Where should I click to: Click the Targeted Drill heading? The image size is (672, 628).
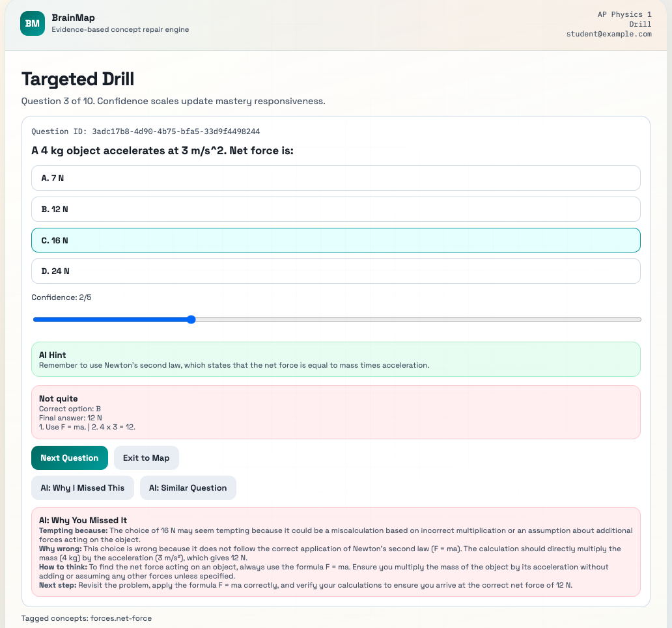[x=77, y=79]
